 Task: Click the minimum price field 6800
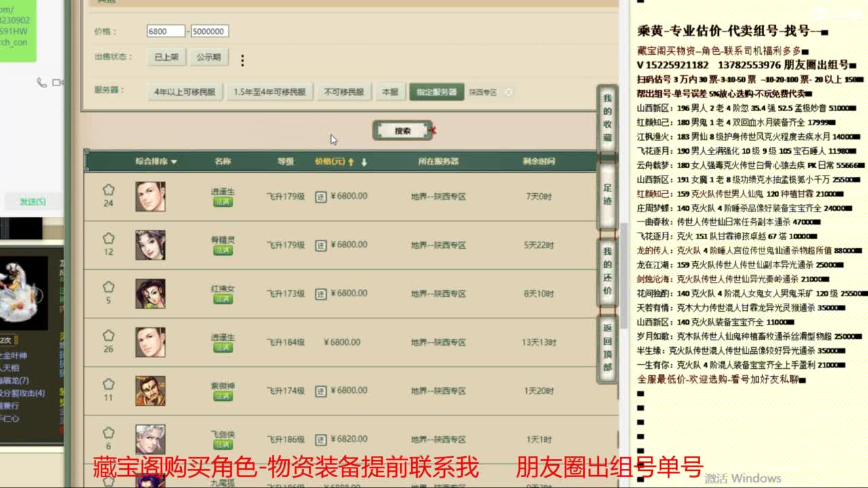166,31
